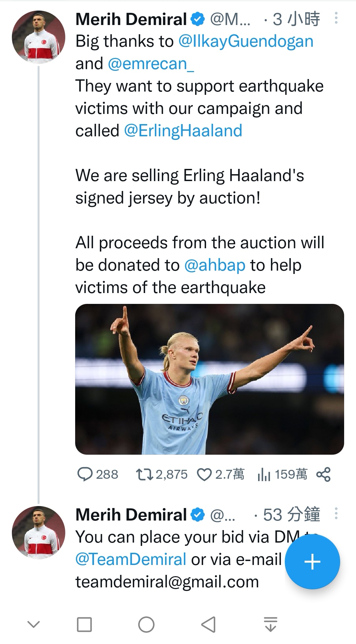
Task: Visit the @ErlingHaaland mention
Action: click(x=183, y=131)
